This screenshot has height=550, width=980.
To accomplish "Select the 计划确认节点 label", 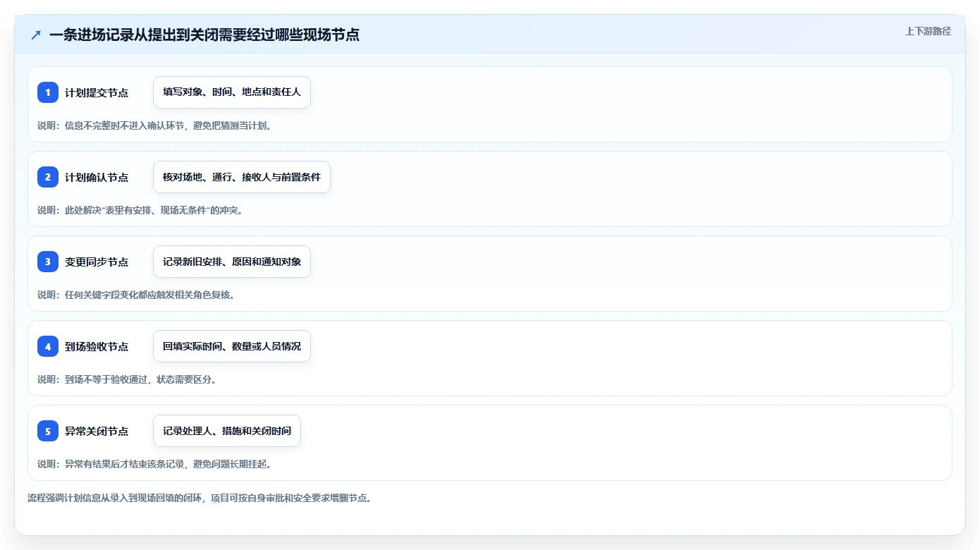I will click(97, 177).
